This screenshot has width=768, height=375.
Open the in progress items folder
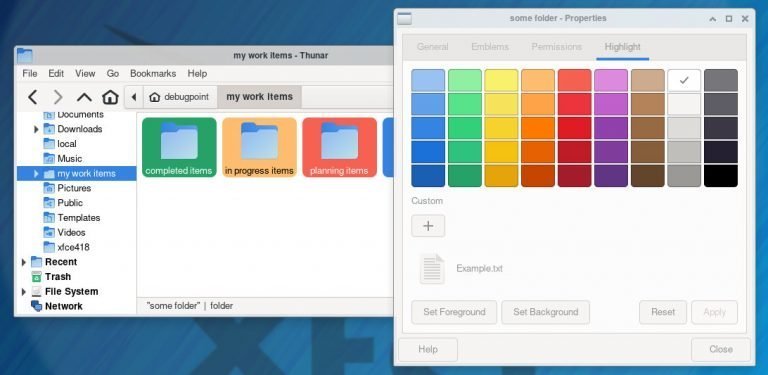tap(259, 147)
